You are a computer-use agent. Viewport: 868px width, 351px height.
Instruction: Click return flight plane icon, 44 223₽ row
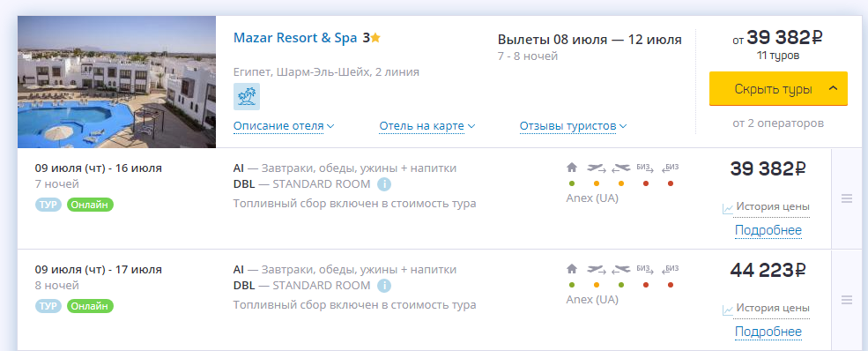621,269
